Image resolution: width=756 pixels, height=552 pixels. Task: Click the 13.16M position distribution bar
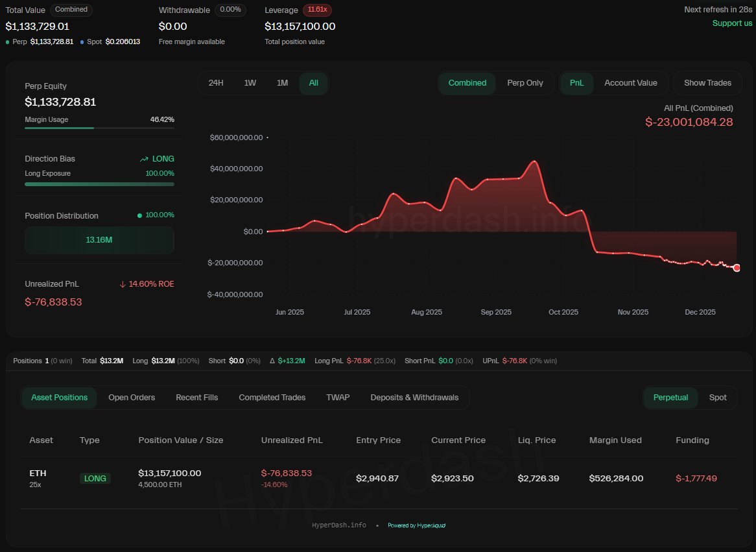99,240
